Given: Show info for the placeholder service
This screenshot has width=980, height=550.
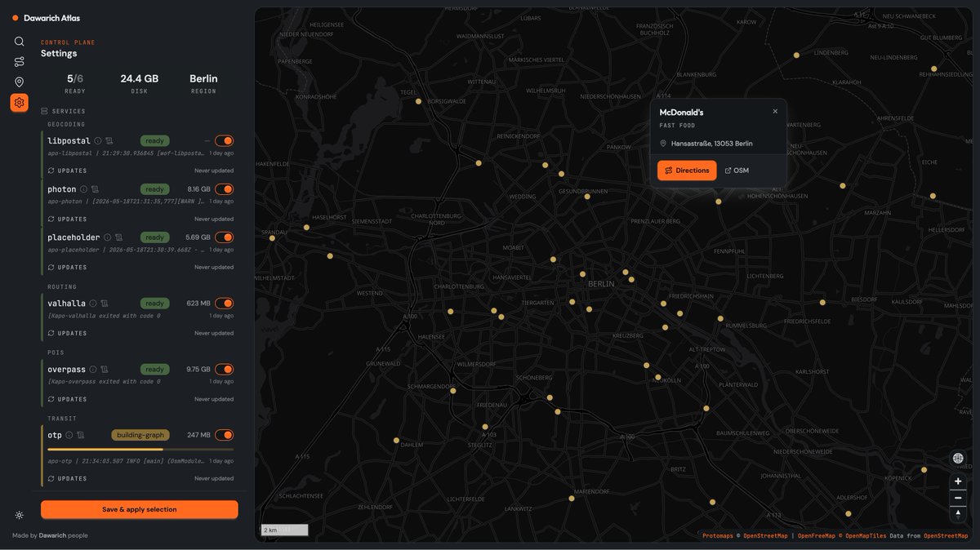Looking at the screenshot, I should (x=107, y=237).
